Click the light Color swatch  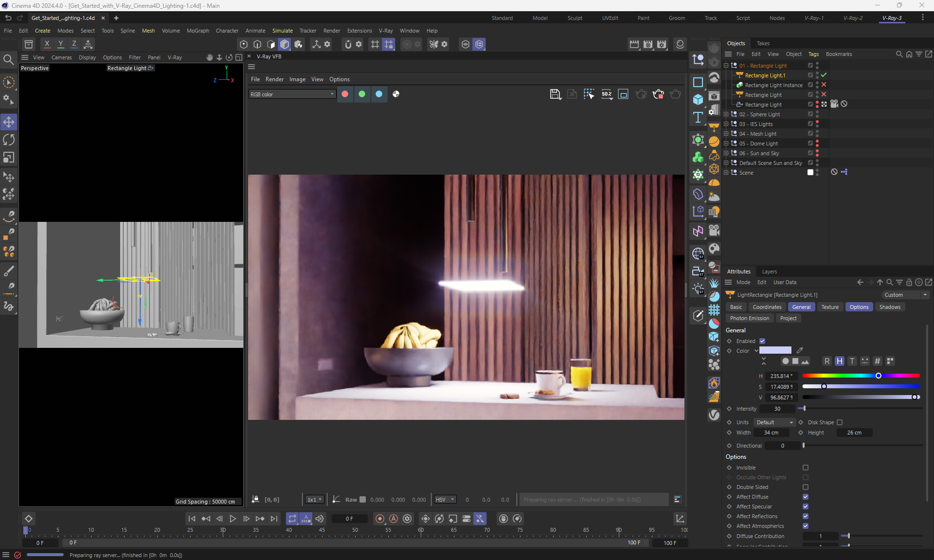click(775, 350)
